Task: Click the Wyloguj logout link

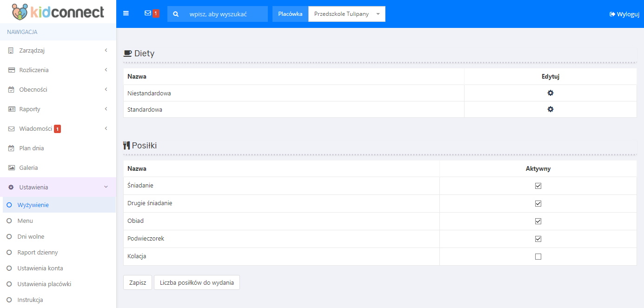Action: [x=624, y=14]
